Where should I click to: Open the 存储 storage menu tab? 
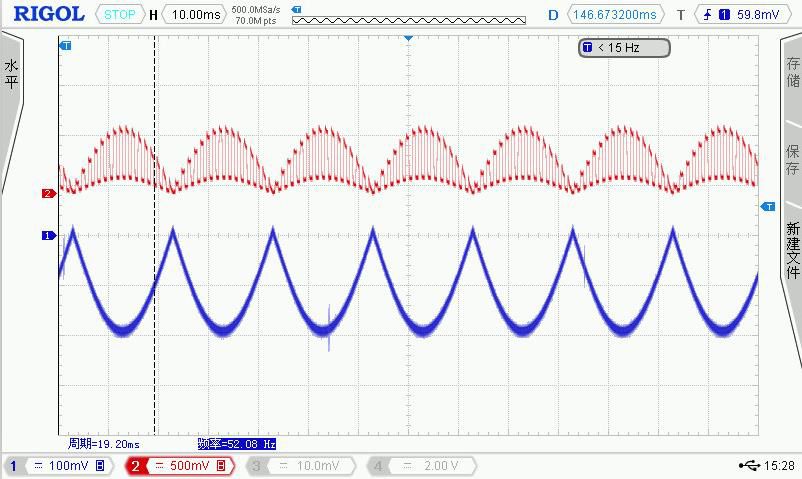[x=792, y=72]
